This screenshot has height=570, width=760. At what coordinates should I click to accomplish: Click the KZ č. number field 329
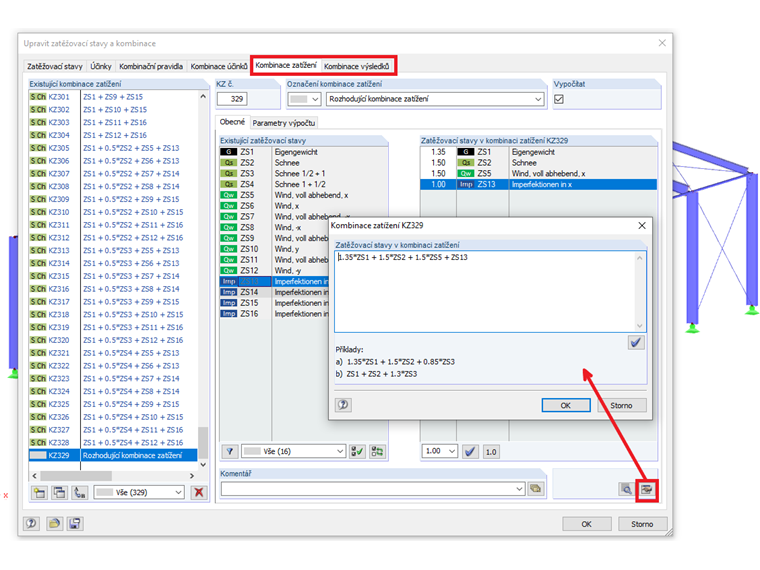[x=232, y=99]
